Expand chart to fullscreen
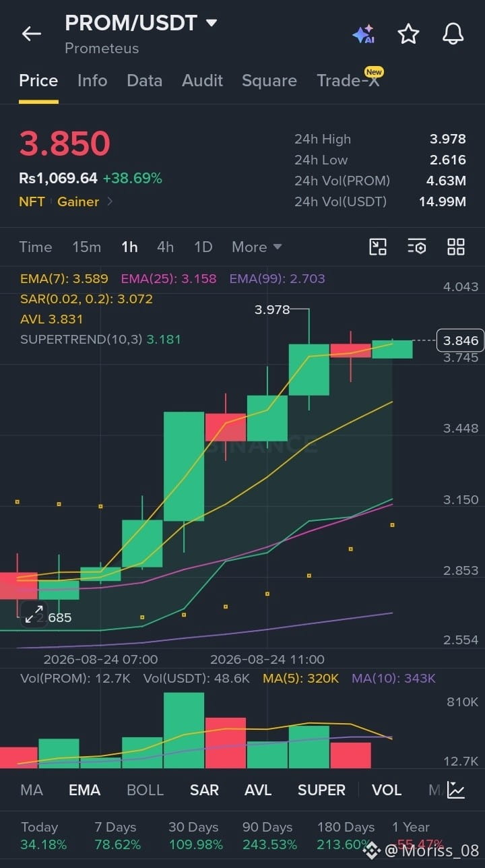Screen dimensions: 485x868 (x=33, y=613)
